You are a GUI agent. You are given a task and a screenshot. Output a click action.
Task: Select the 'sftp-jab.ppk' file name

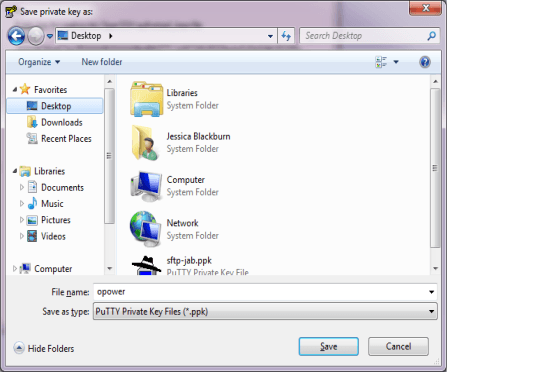point(189,261)
